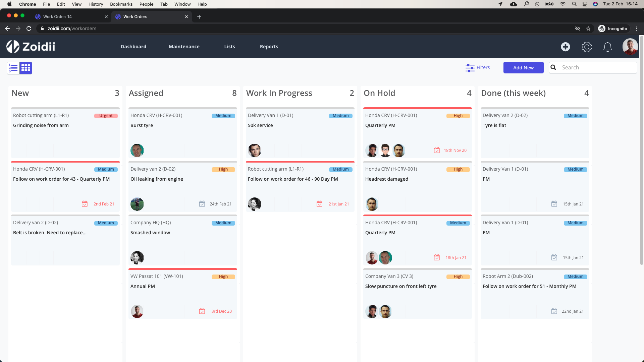
Task: Open the Grinding noise from arm card
Action: click(41, 125)
